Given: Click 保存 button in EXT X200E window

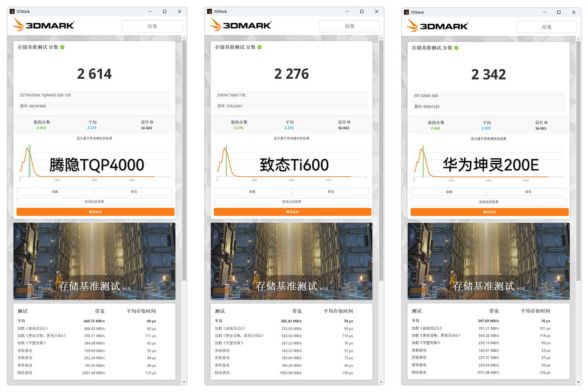Looking at the screenshot, I should tap(528, 192).
